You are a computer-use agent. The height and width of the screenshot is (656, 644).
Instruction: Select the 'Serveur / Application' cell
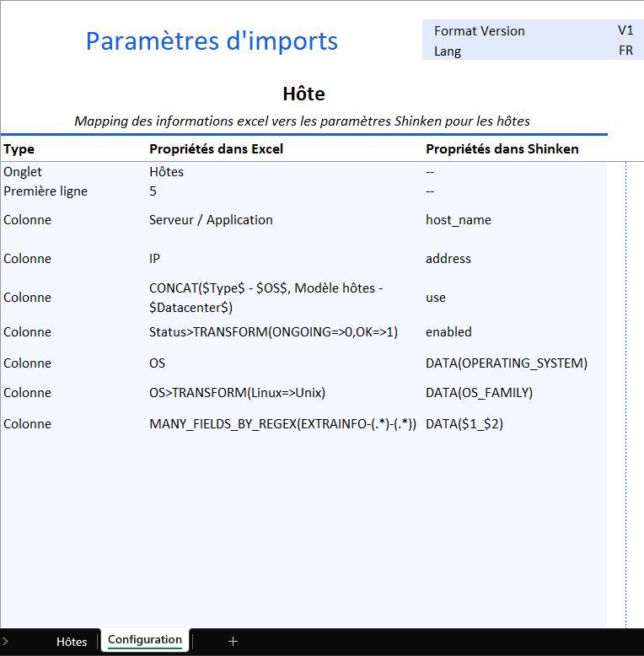[x=211, y=220]
